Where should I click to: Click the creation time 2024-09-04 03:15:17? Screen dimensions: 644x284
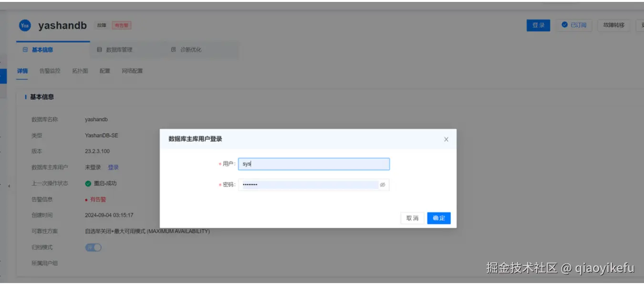pos(109,215)
